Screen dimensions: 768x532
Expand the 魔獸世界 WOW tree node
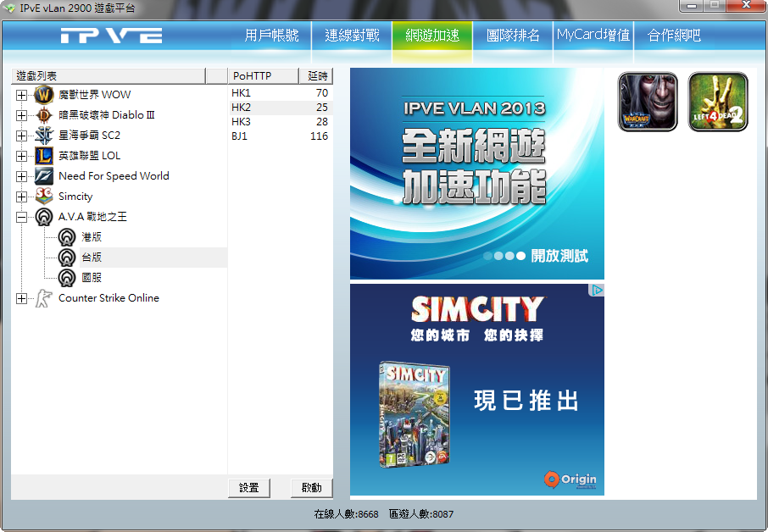click(x=21, y=95)
